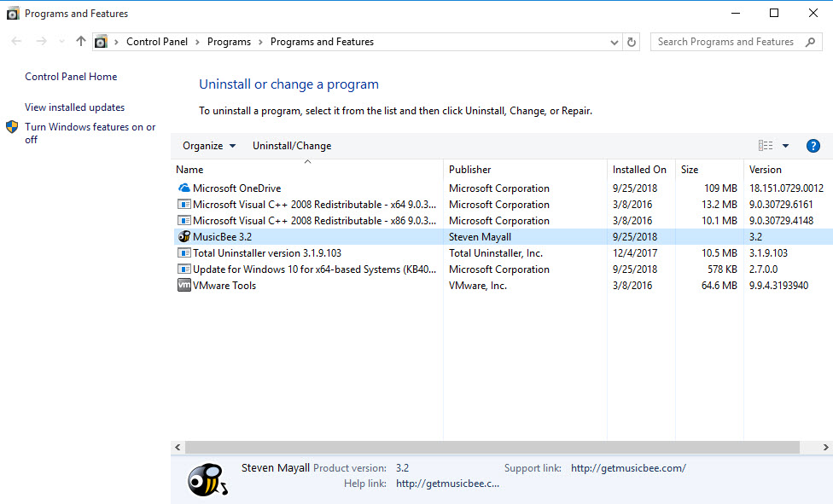Click version 9.9.4.3193940

tap(779, 285)
